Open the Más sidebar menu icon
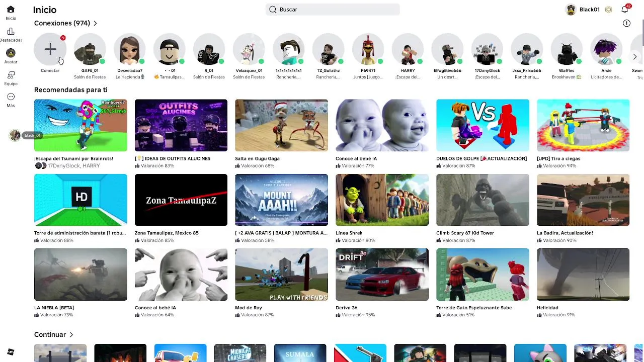Viewport: 644px width, 362px height. tap(11, 97)
